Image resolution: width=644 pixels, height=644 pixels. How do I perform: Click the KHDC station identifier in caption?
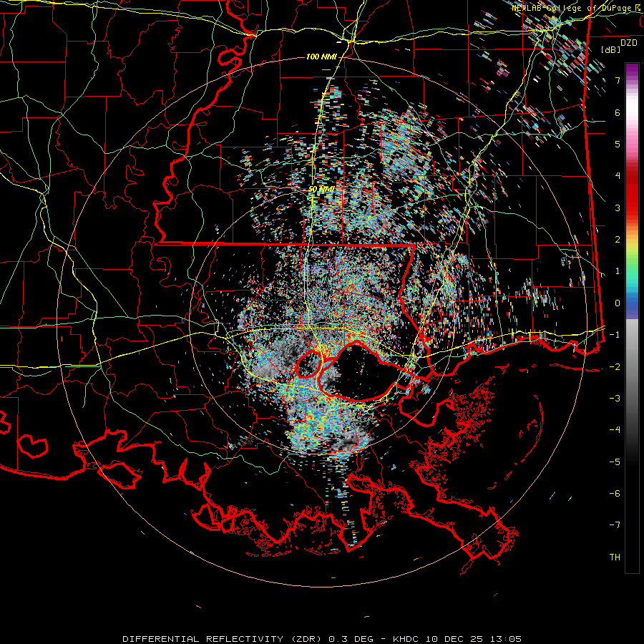(404, 639)
